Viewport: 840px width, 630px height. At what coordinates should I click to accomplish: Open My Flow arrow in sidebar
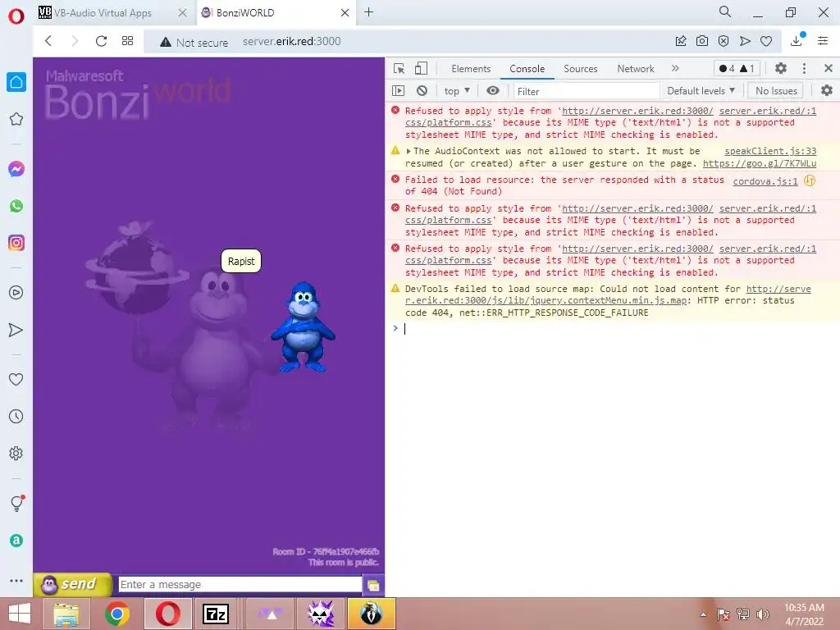[16, 330]
